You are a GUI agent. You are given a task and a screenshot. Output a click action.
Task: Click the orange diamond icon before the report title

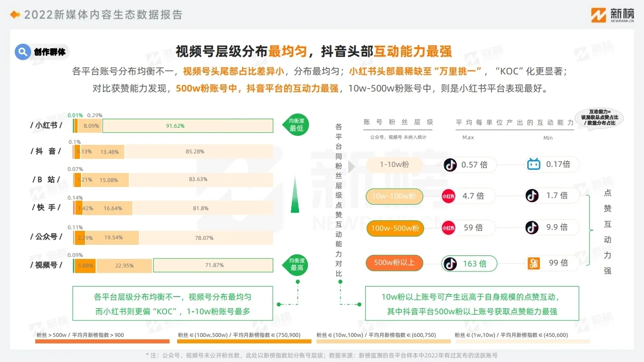(x=15, y=15)
